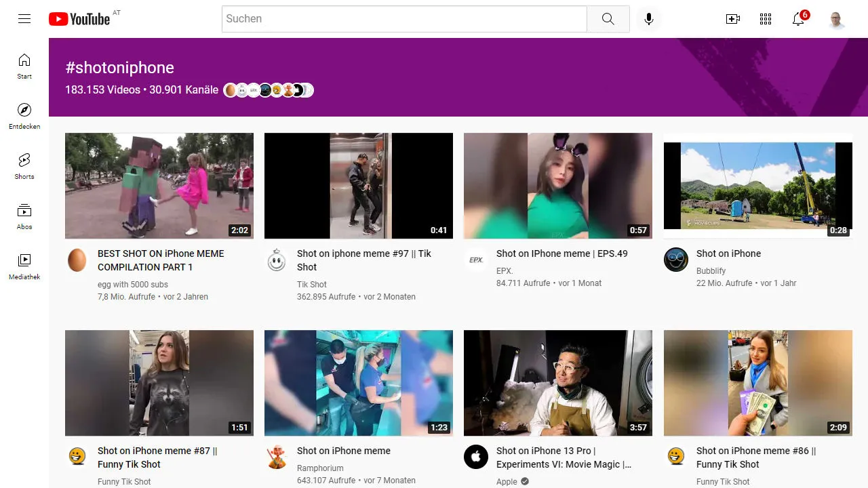Open Tik Shot channel avatar

[x=277, y=260]
